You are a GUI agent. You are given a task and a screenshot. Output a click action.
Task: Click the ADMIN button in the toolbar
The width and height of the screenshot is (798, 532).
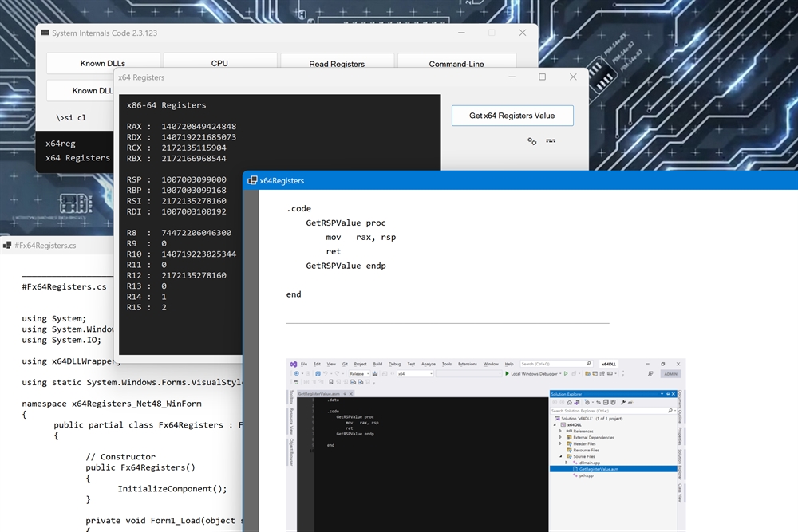670,372
